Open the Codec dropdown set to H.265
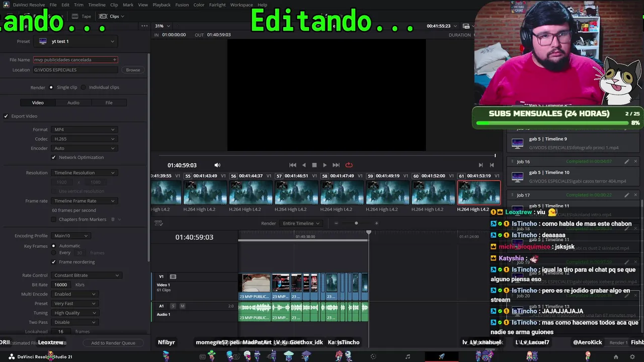This screenshot has height=362, width=644. pos(84,139)
